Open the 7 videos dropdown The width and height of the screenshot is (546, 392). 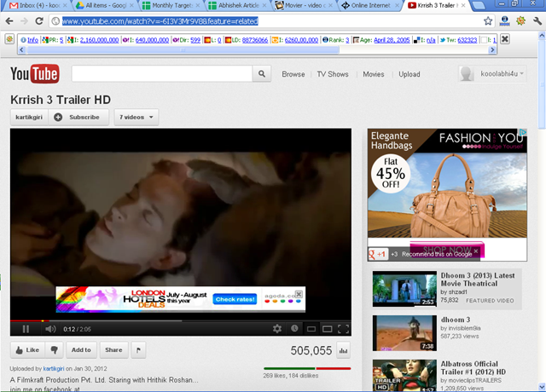[x=136, y=118]
